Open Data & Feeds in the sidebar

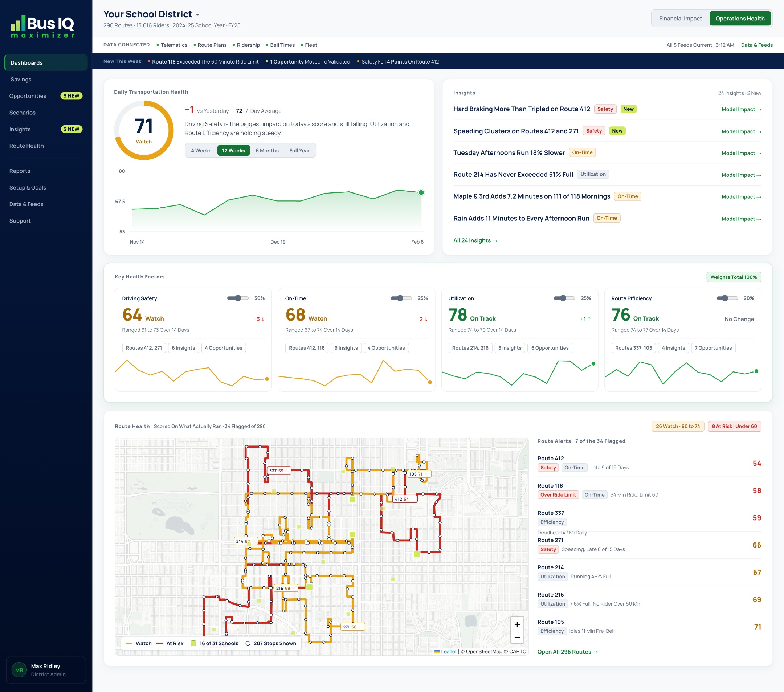[46, 204]
